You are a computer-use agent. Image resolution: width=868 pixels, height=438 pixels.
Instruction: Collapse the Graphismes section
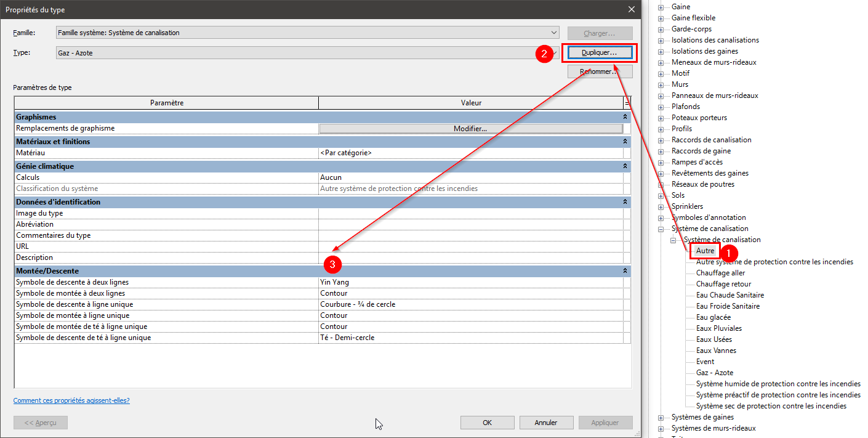[x=625, y=117]
